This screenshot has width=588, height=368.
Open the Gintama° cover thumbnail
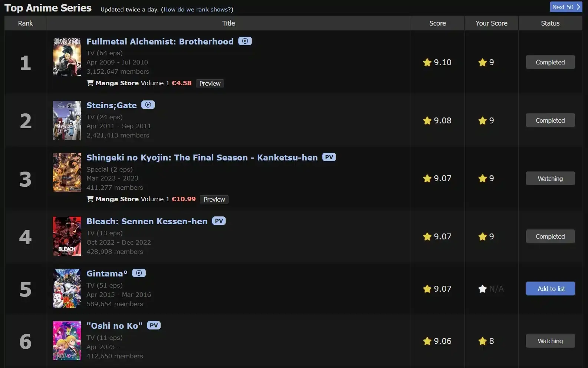pyautogui.click(x=67, y=288)
